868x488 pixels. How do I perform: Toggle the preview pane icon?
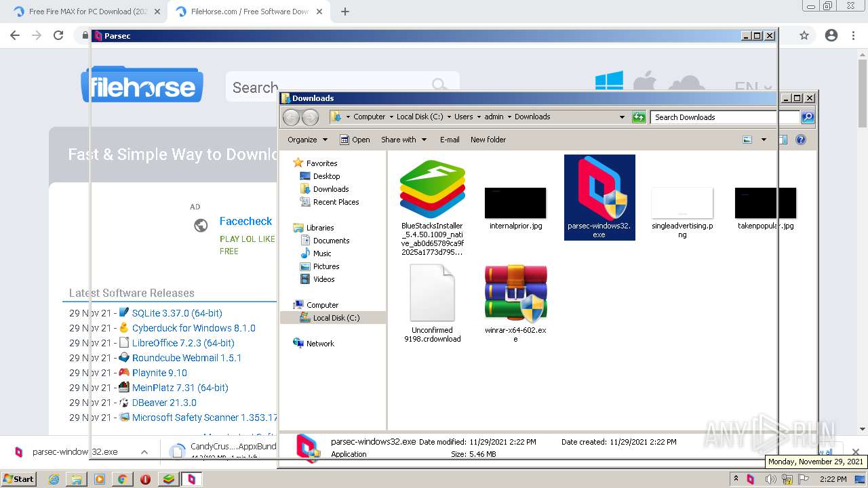coord(782,140)
